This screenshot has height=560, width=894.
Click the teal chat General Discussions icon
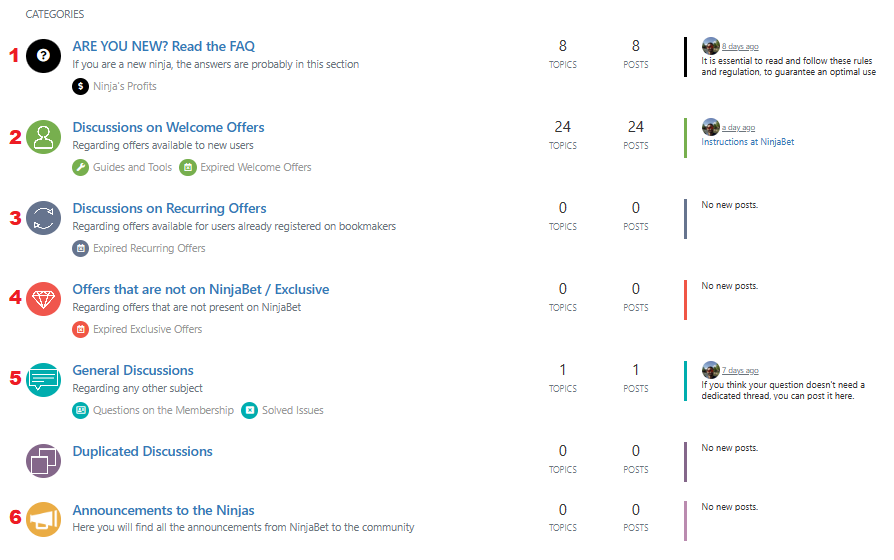click(43, 380)
